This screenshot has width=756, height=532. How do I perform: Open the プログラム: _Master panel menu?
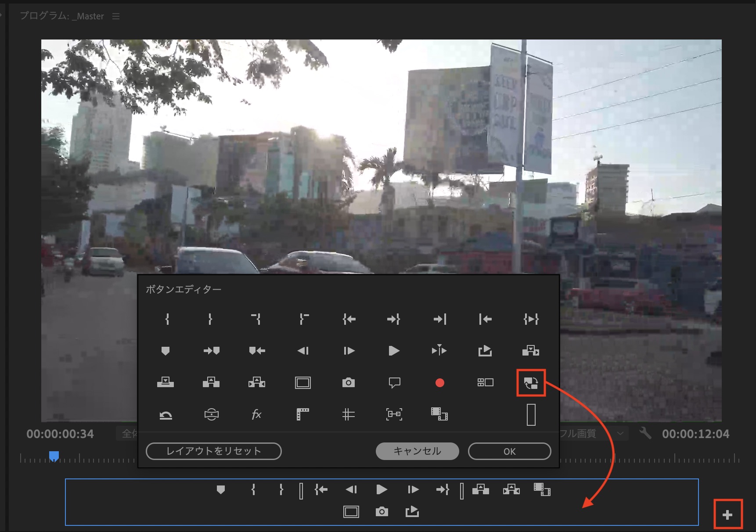116,16
